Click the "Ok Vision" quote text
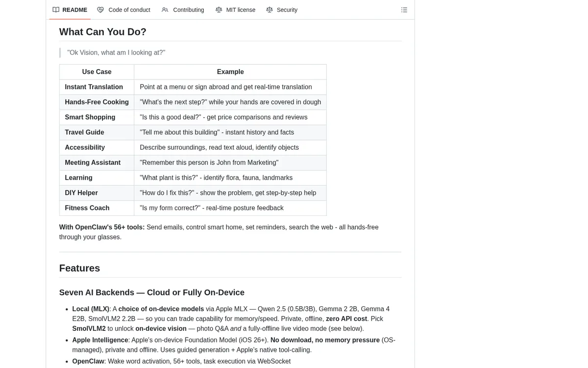The width and height of the screenshot is (588, 368). coord(116,53)
